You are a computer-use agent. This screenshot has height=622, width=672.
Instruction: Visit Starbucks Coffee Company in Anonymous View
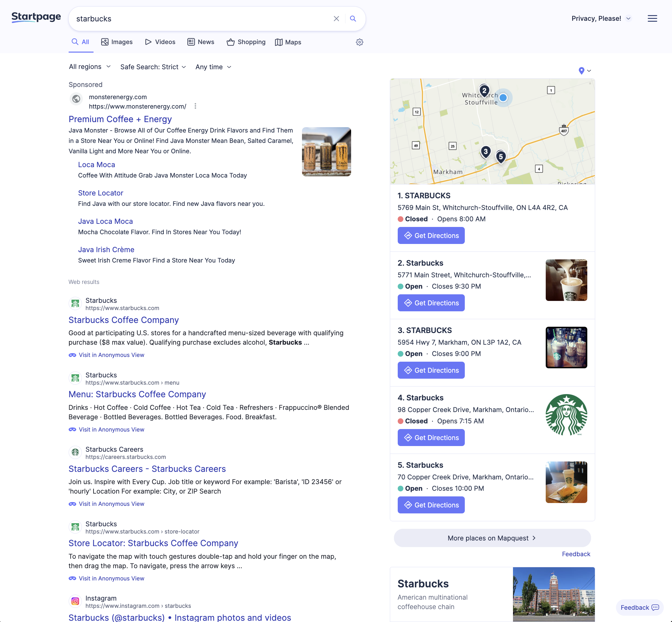pyautogui.click(x=107, y=355)
